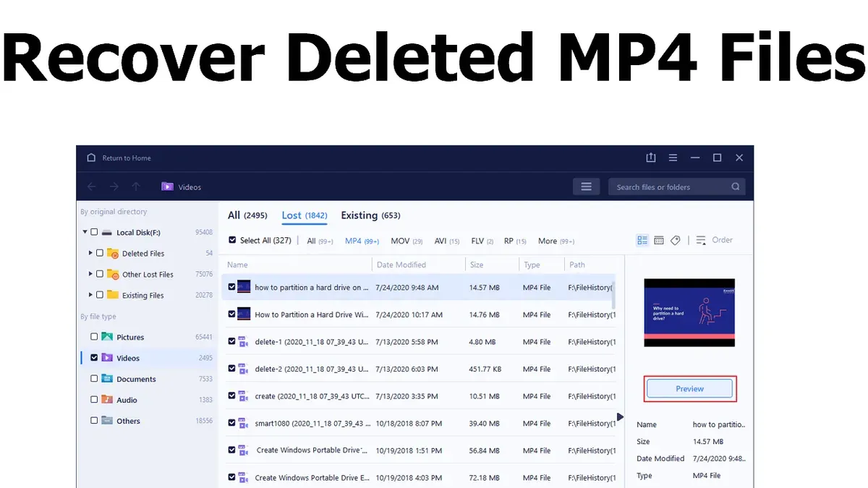Click the Existing Files folder icon
Image resolution: width=868 pixels, height=488 pixels.
[x=113, y=295]
